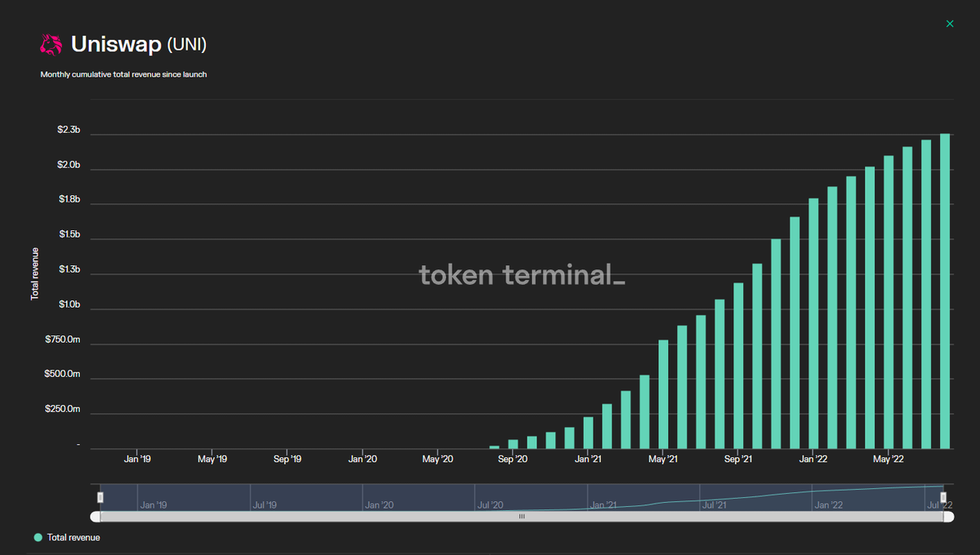Click the Sep '21 x-axis label

point(738,460)
